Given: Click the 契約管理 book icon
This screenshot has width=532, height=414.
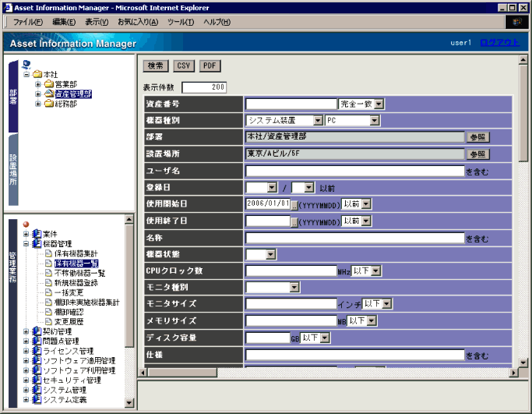Looking at the screenshot, I should point(37,331).
